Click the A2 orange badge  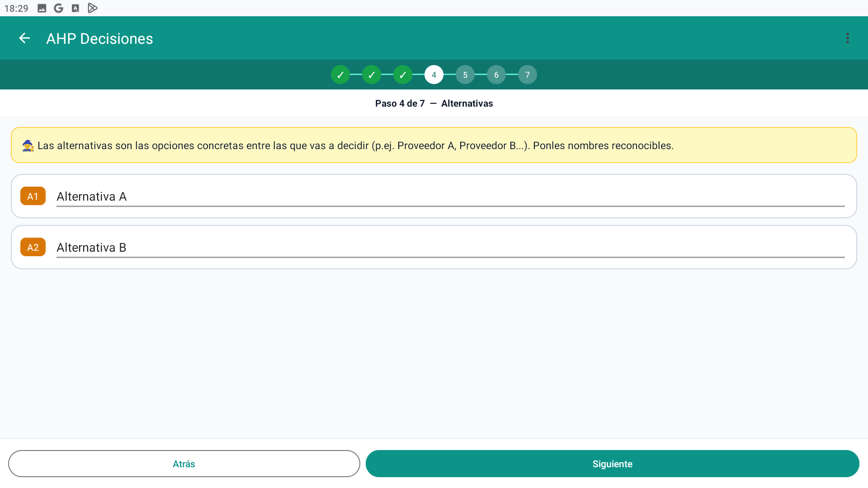point(33,247)
